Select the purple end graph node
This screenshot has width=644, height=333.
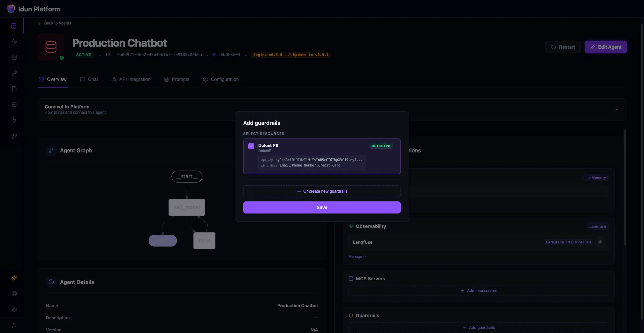pyautogui.click(x=163, y=241)
